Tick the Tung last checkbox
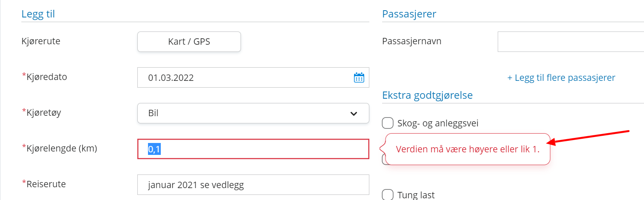 (387, 195)
